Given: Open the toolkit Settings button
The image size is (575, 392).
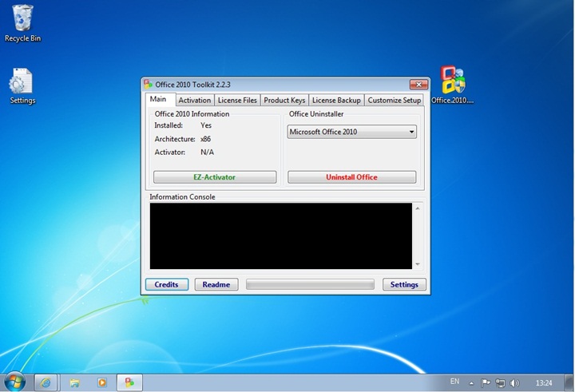Looking at the screenshot, I should pos(404,284).
